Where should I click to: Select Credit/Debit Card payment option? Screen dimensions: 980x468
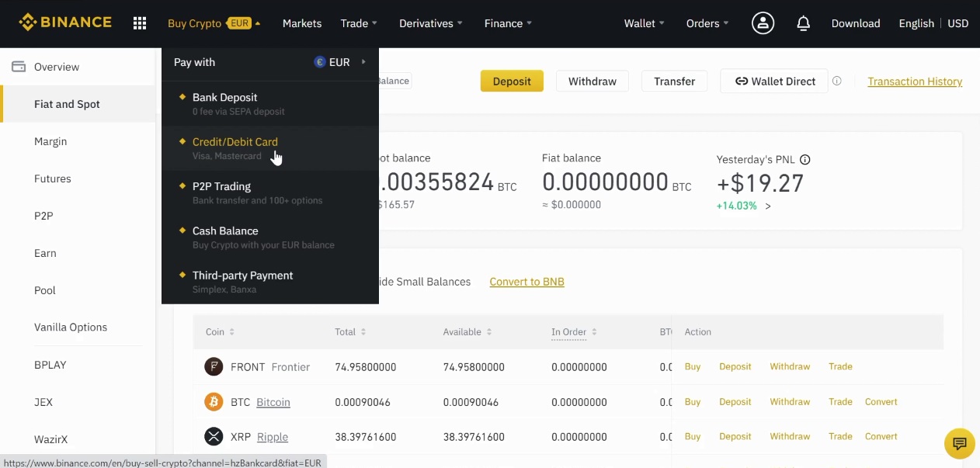pyautogui.click(x=270, y=148)
